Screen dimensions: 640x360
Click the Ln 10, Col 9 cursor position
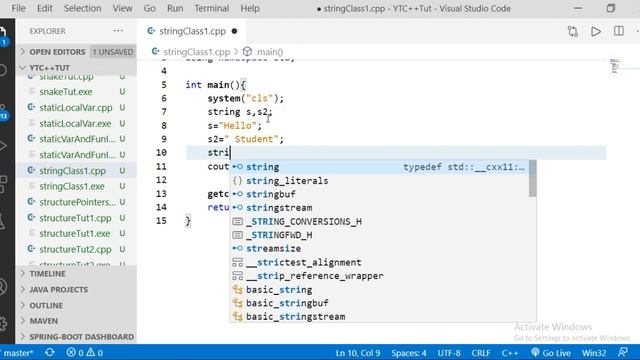click(358, 353)
